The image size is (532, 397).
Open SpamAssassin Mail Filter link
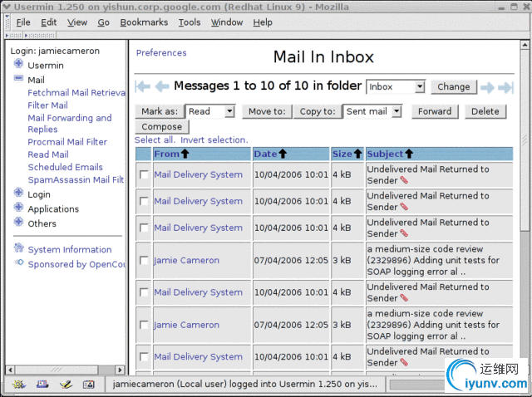point(76,179)
